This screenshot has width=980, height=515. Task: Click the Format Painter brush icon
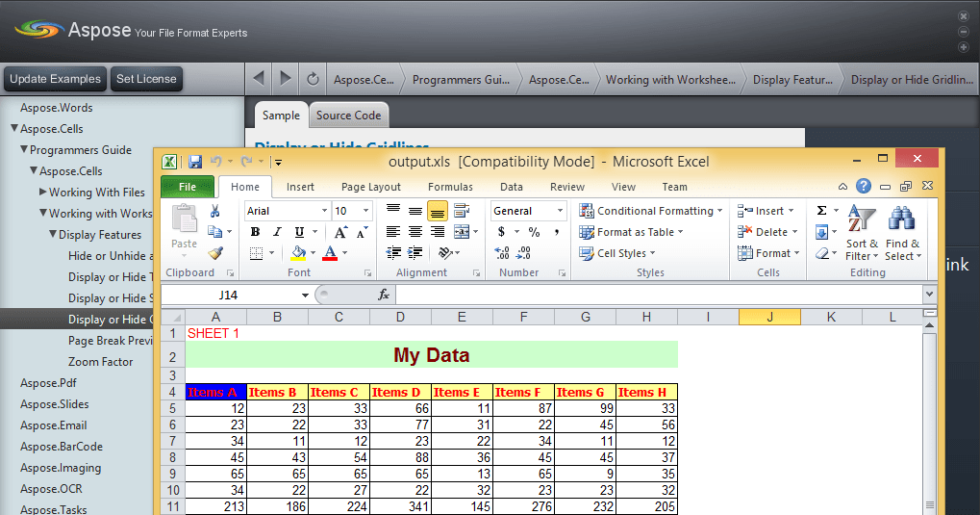[215, 253]
